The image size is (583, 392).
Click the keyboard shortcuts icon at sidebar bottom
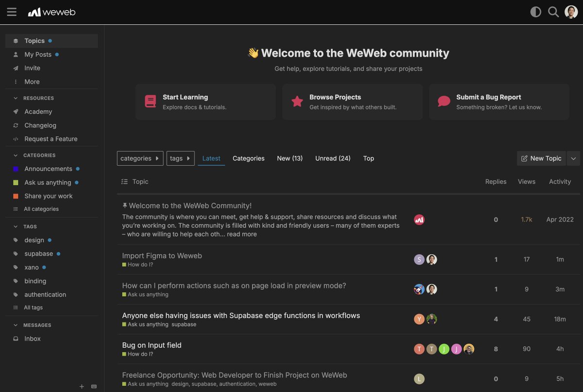point(94,387)
